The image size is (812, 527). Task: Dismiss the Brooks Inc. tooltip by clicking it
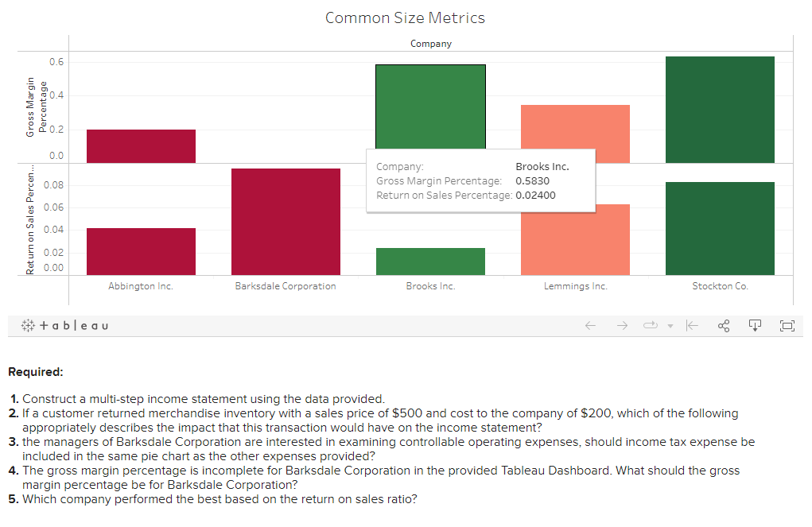480,180
